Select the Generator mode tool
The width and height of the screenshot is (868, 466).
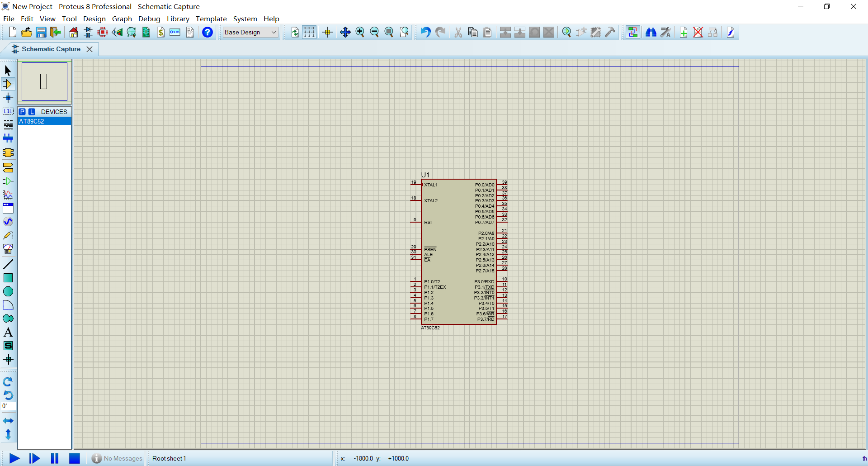8,222
